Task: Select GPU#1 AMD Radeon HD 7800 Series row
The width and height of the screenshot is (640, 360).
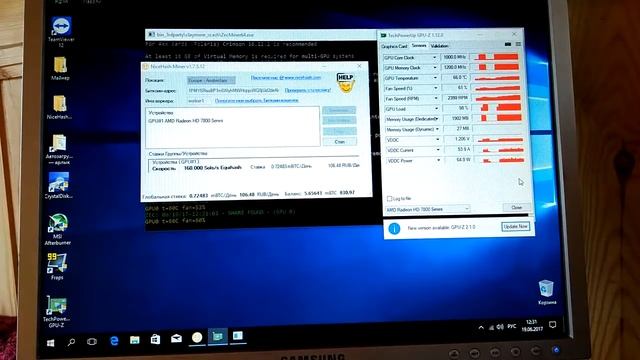Action: [x=186, y=121]
